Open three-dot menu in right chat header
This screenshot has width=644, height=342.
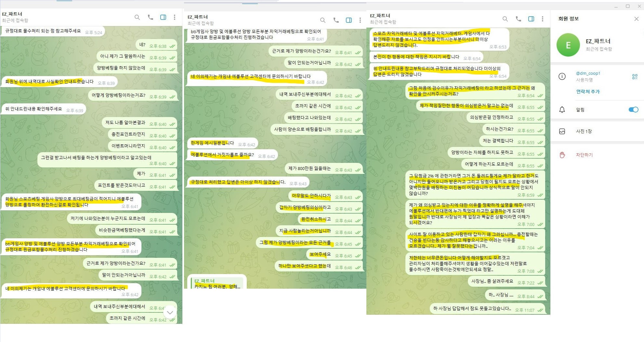pos(543,19)
